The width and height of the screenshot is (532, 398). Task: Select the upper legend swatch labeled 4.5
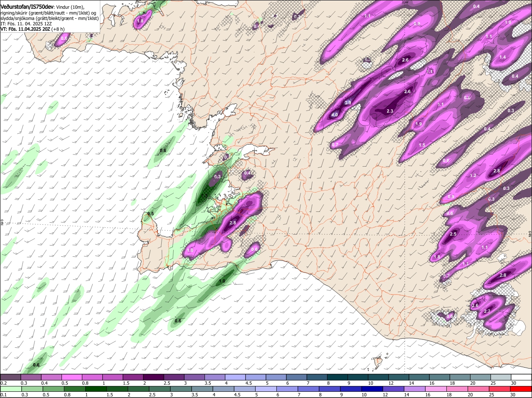point(256,377)
